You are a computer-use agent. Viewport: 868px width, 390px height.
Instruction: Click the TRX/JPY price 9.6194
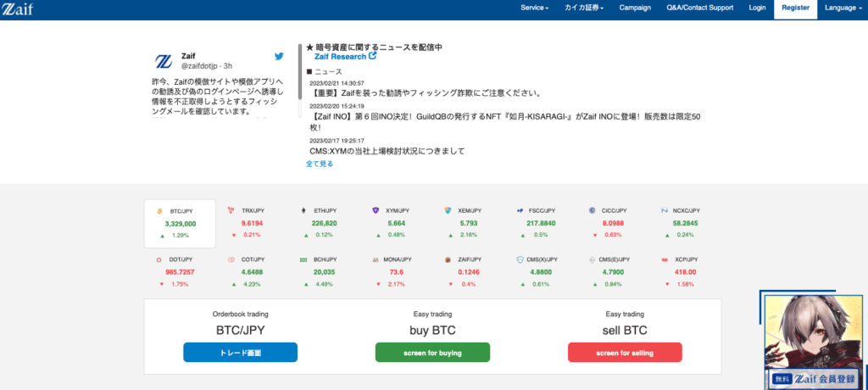pos(252,223)
